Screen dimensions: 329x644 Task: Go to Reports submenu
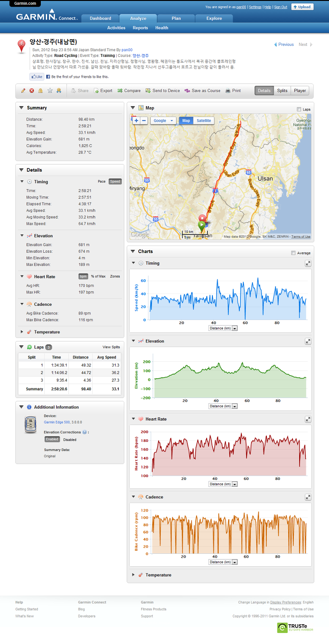(140, 28)
